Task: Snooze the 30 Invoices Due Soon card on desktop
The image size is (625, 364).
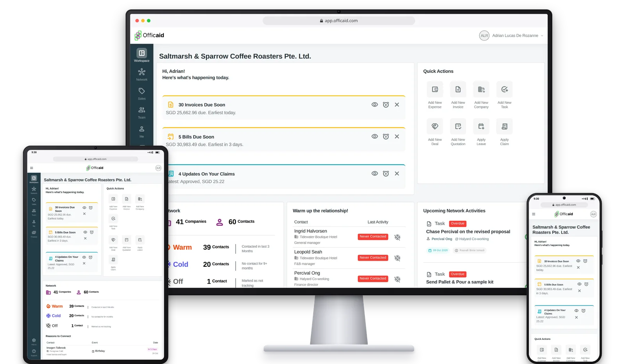Action: coord(386,105)
